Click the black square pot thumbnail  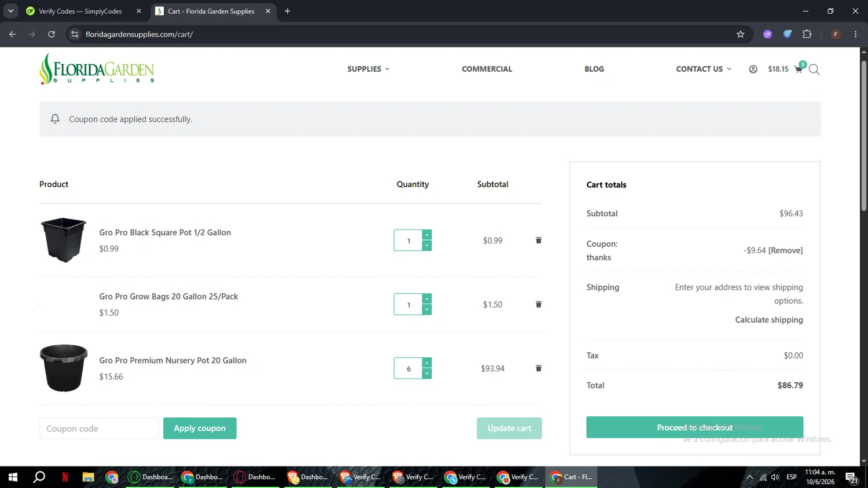[64, 240]
